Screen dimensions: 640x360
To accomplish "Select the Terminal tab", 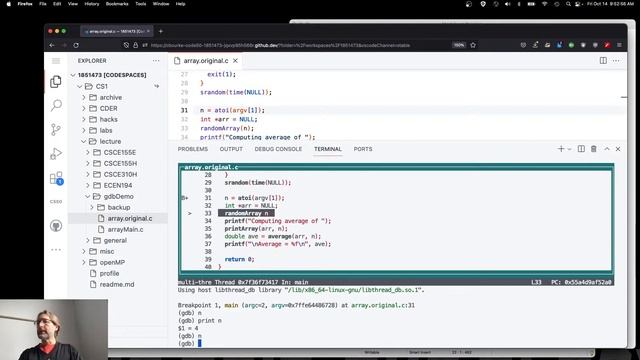I will pos(328,149).
